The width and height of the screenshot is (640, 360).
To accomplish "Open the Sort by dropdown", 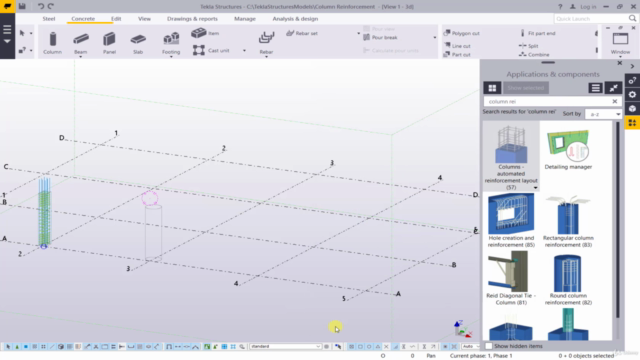I will click(x=603, y=114).
